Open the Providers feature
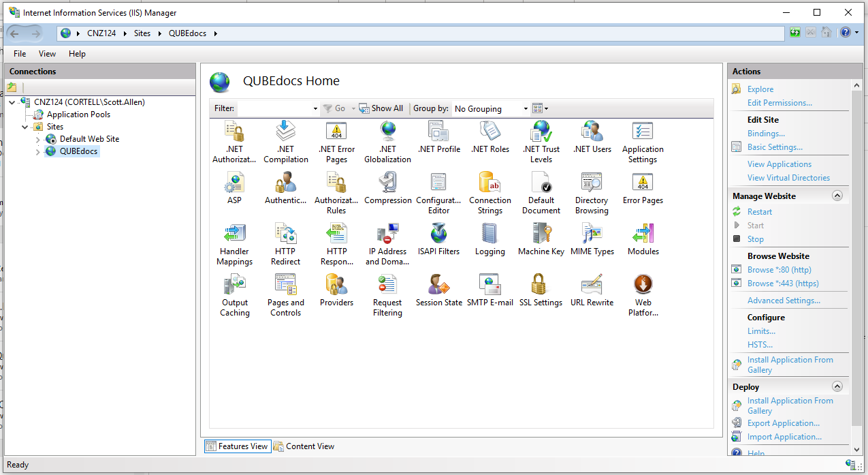Screen dimensions: 868x475 point(336,290)
